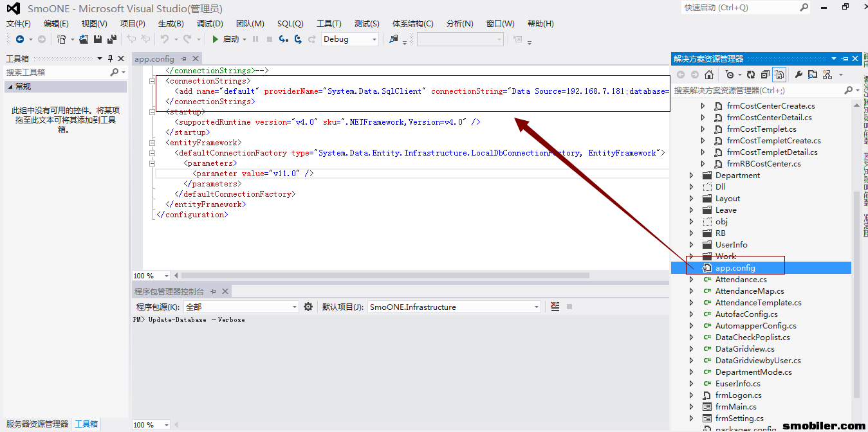
Task: Open the 工具(T) menu
Action: [329, 24]
